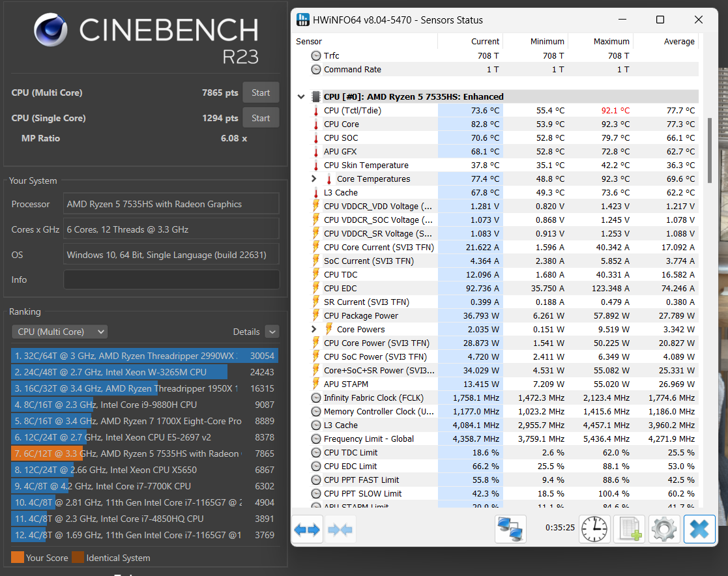Viewport: 728px width, 576px height.
Task: Click the Your Score orange legend swatch
Action: pyautogui.click(x=17, y=558)
